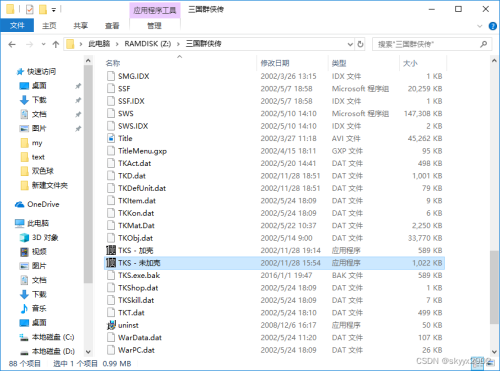Sort files by the 名称 column

click(x=113, y=63)
